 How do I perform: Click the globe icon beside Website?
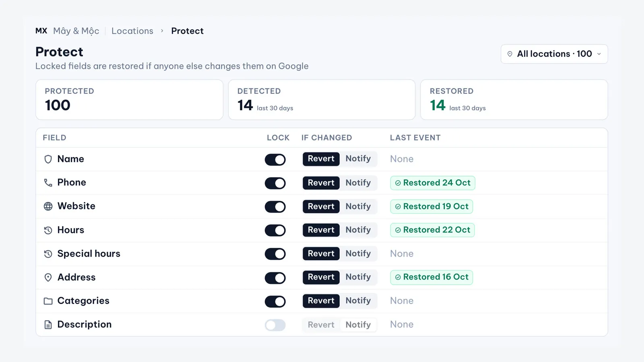tap(48, 206)
